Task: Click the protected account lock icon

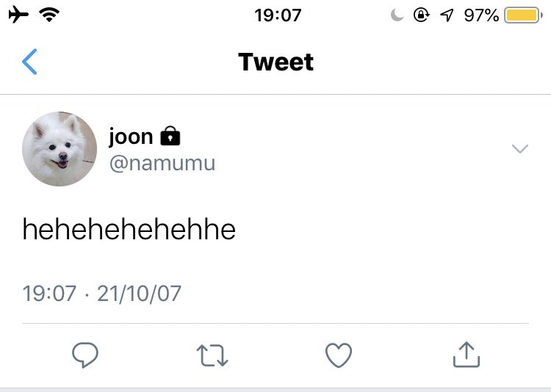Action: 170,136
